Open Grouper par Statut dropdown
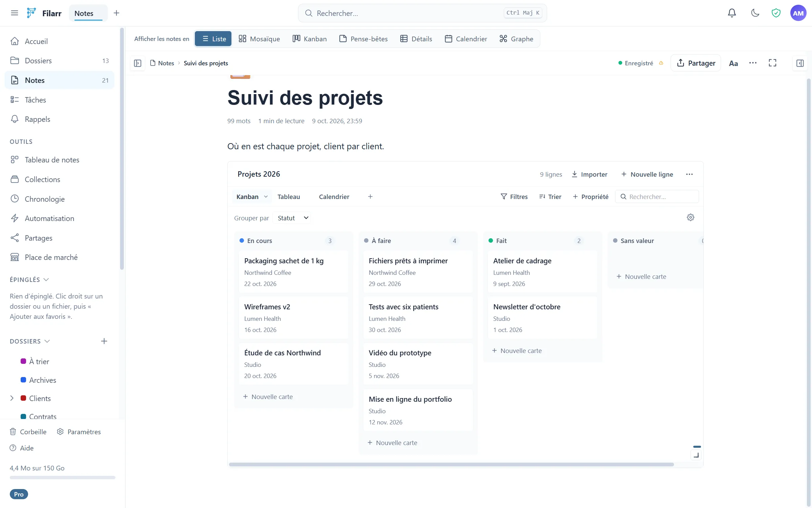The height and width of the screenshot is (508, 812). point(292,218)
